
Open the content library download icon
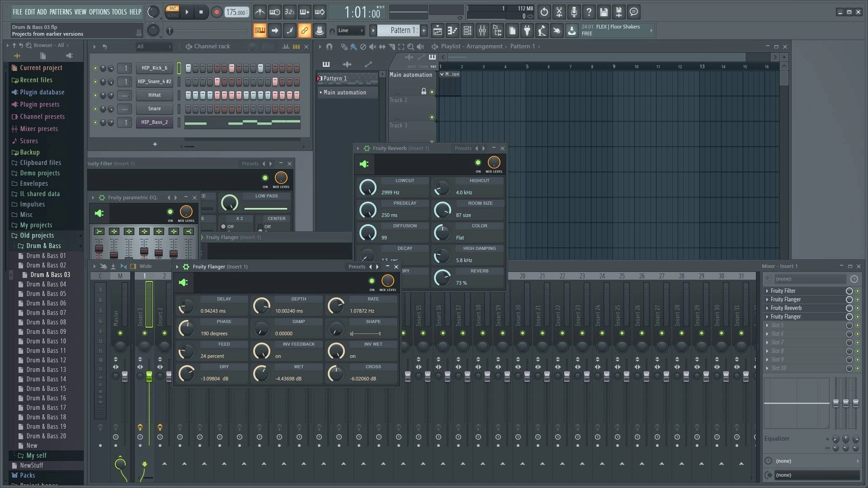(572, 31)
